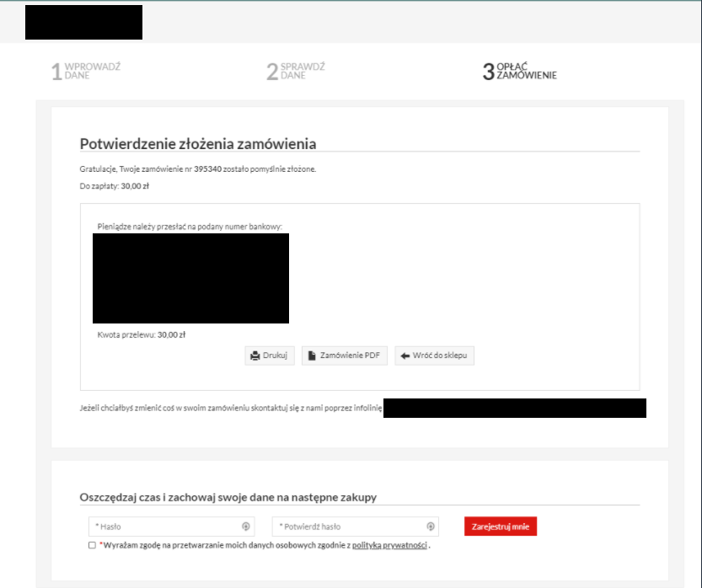The height and width of the screenshot is (588, 702).
Task: Tick the privacy policy consent checkbox
Action: tap(92, 545)
